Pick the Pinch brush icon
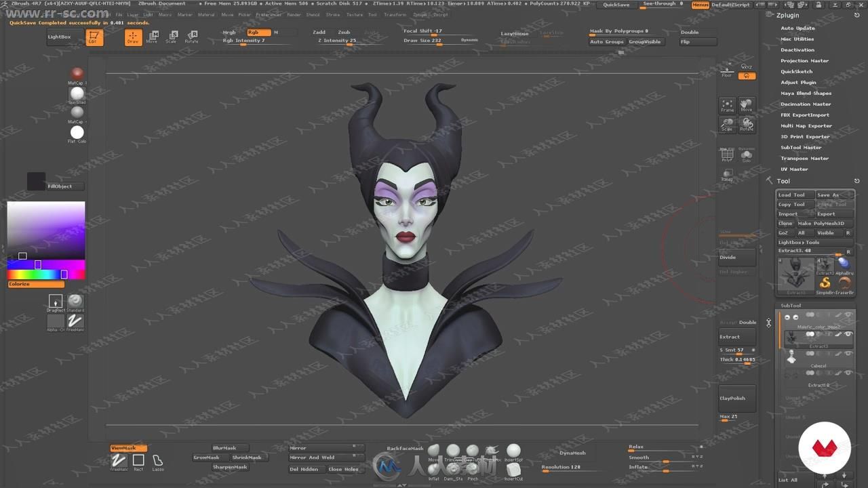 473,470
